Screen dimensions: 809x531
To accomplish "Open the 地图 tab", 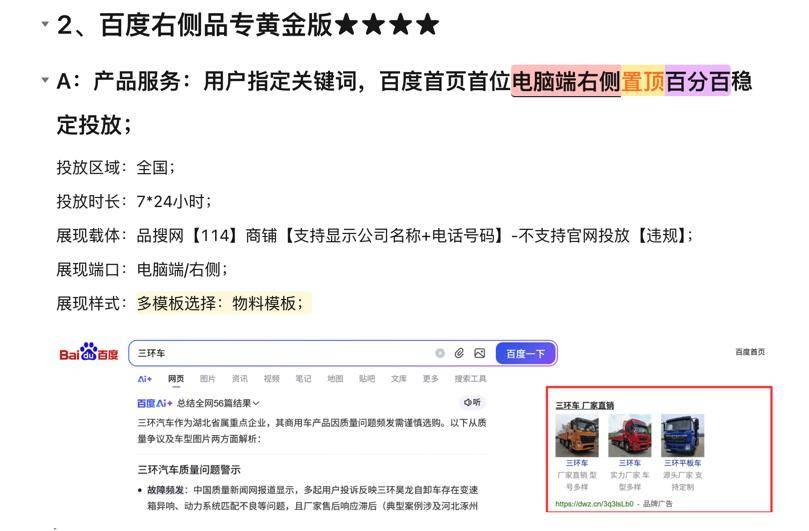I will 335,379.
